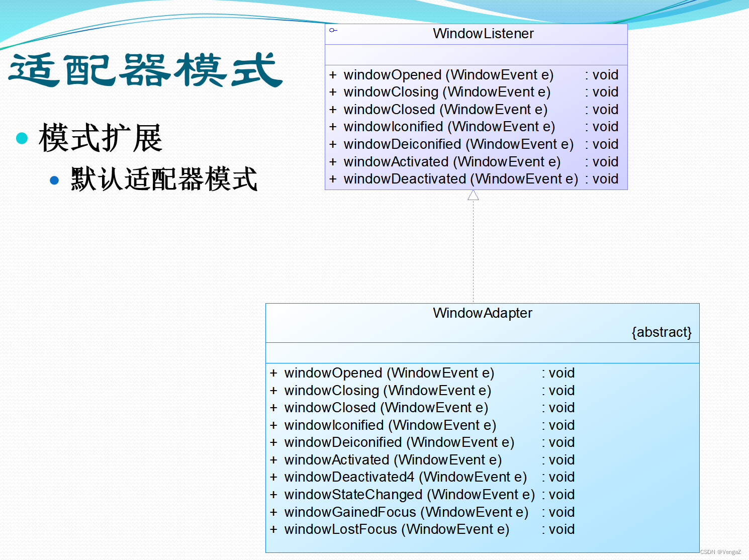Select windowLostFocus method in WindowAdapter
This screenshot has height=560, width=749.
click(x=422, y=529)
